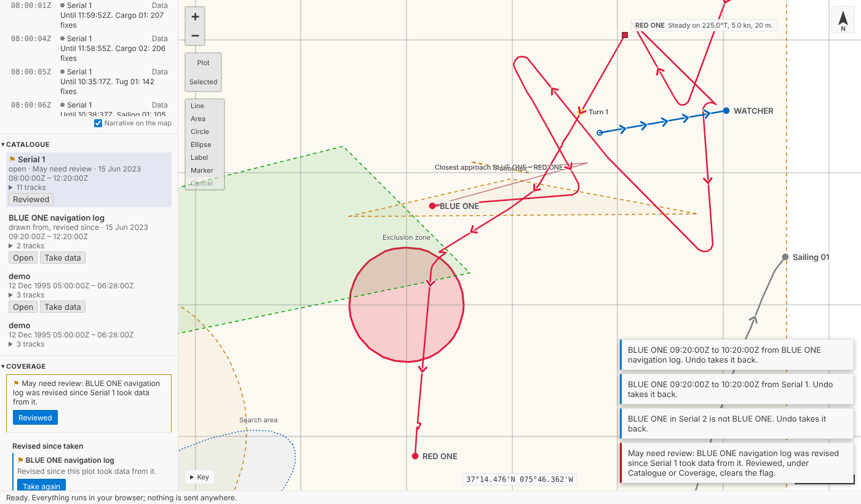This screenshot has width=861, height=504.
Task: Click the red May need review notification
Action: [x=737, y=463]
